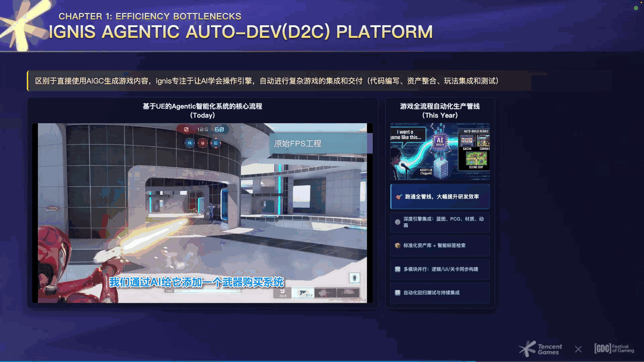Screen dimensions: 644x362
Task: Select the blue A objective marker in the game HUD
Action: coord(190,143)
